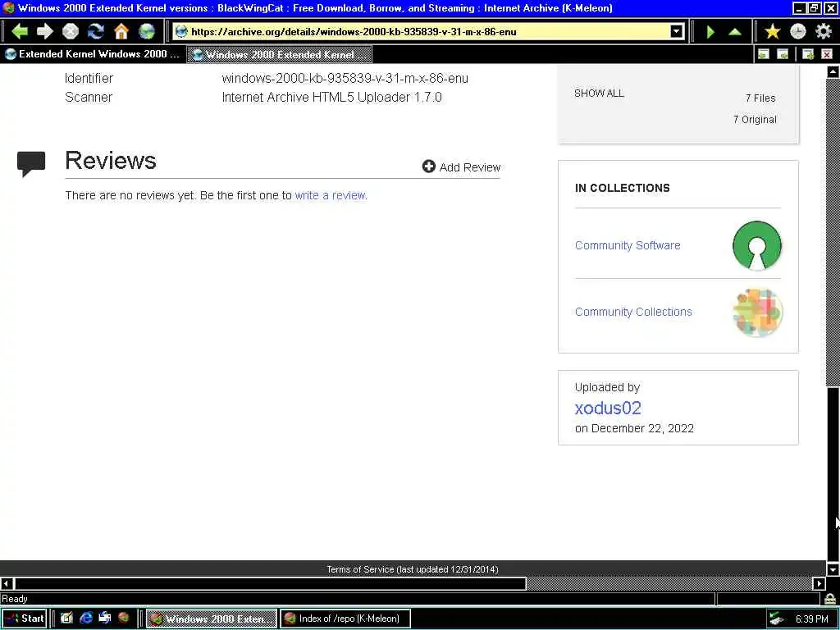This screenshot has height=630, width=840.
Task: Click the identifier value windows-2000-kb-935839-v-31-m-x-86-enu
Action: coord(345,78)
